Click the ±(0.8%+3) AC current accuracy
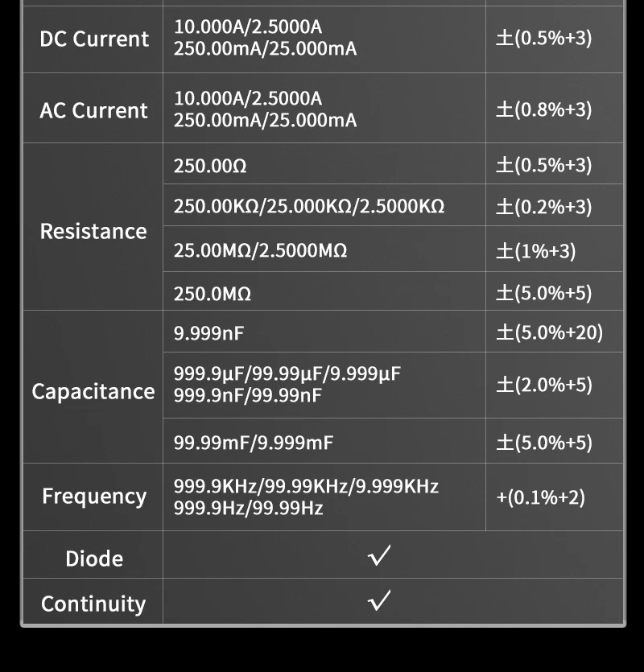Image resolution: width=644 pixels, height=672 pixels. click(x=543, y=109)
